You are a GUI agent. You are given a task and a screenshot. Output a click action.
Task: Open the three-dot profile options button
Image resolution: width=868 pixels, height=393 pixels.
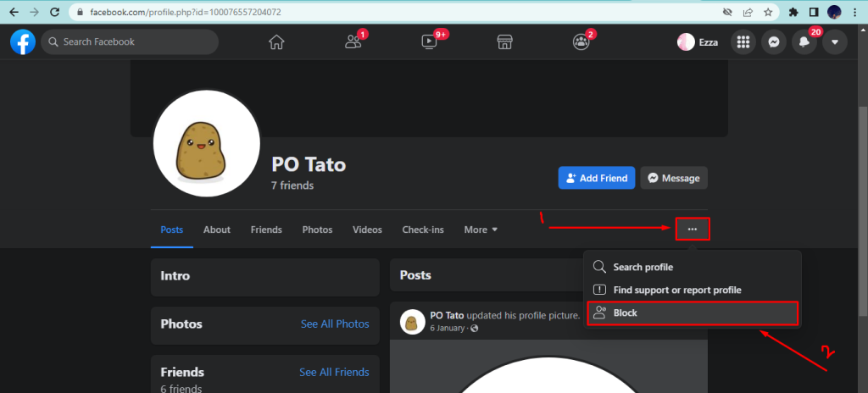point(692,230)
